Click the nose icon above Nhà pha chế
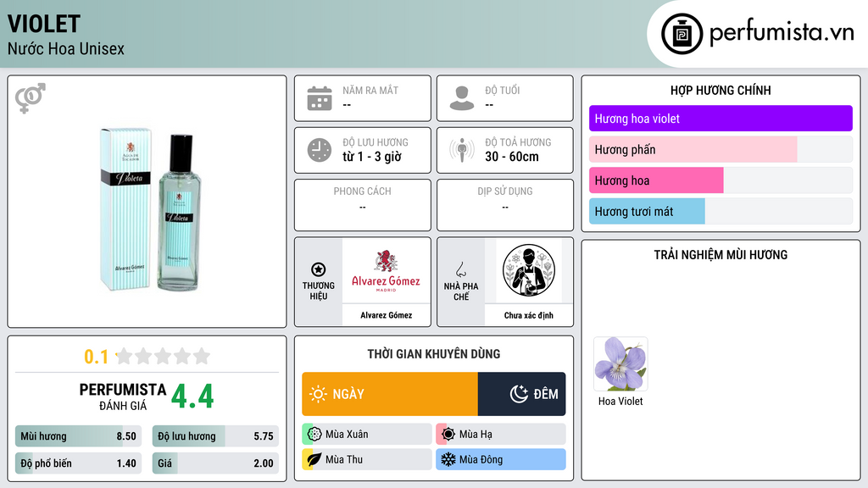The width and height of the screenshot is (868, 488). tap(460, 269)
